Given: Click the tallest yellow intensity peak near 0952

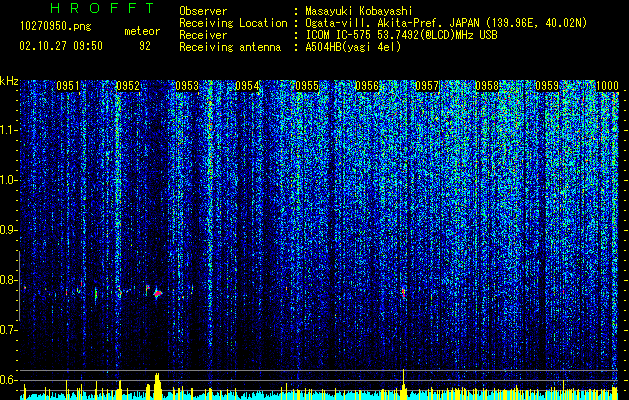Looking at the screenshot, I should coord(157,386).
